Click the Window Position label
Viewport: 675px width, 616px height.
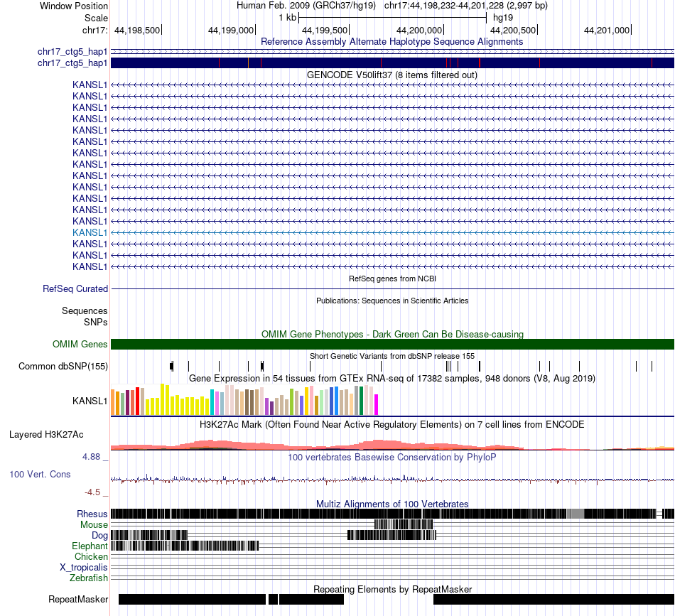74,6
